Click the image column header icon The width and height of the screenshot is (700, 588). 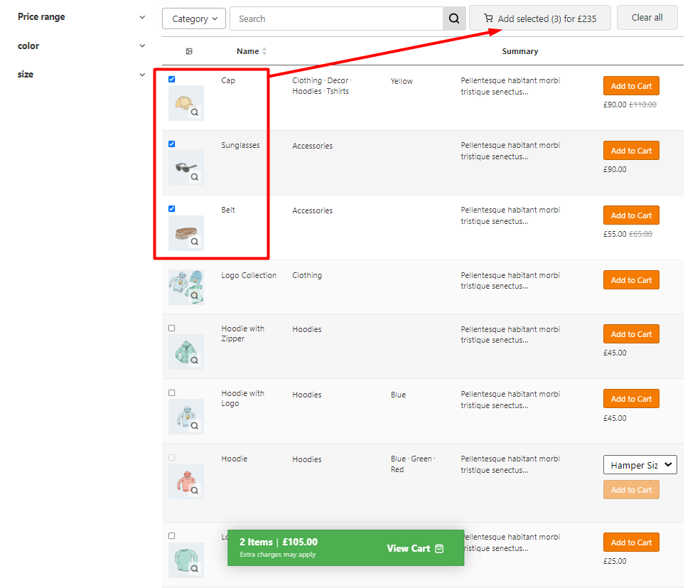[x=189, y=51]
